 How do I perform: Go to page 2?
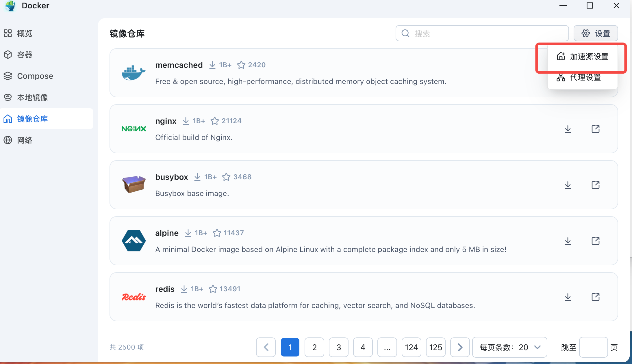[314, 347]
